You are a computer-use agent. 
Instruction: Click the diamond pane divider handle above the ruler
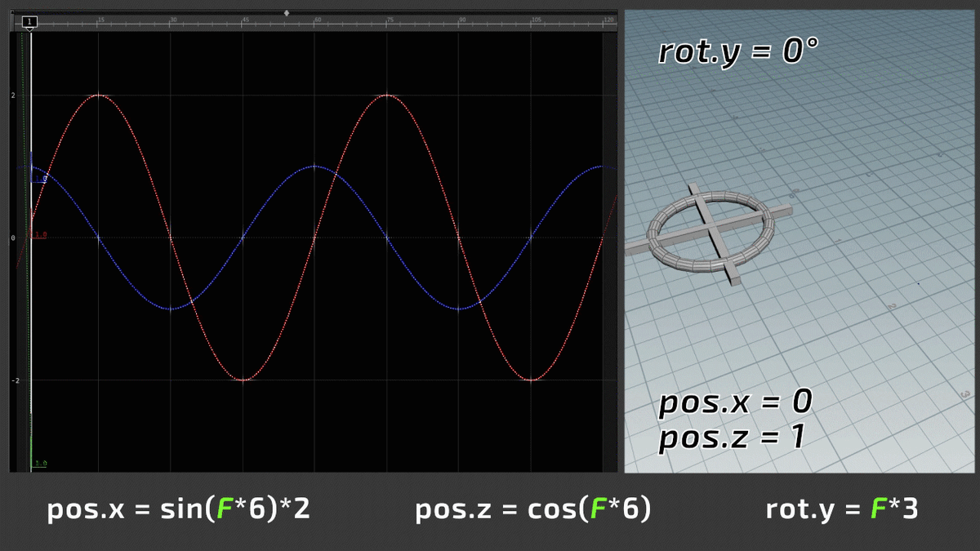[287, 12]
